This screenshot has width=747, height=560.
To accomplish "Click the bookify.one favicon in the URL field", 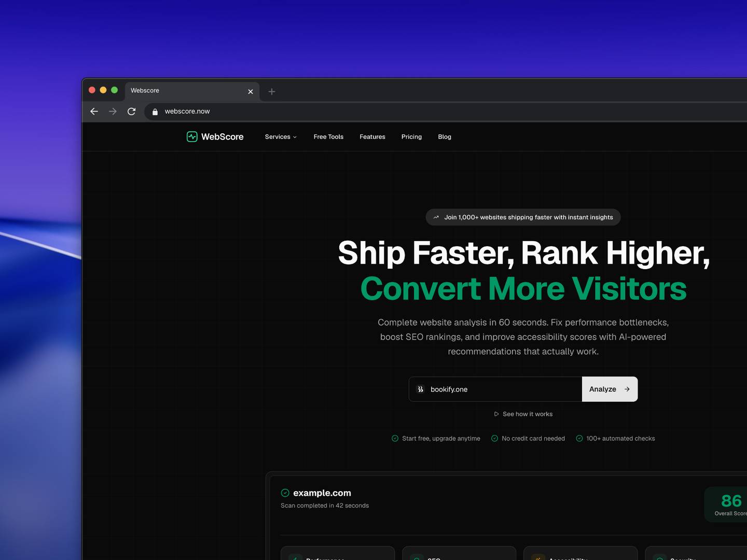I will point(420,389).
